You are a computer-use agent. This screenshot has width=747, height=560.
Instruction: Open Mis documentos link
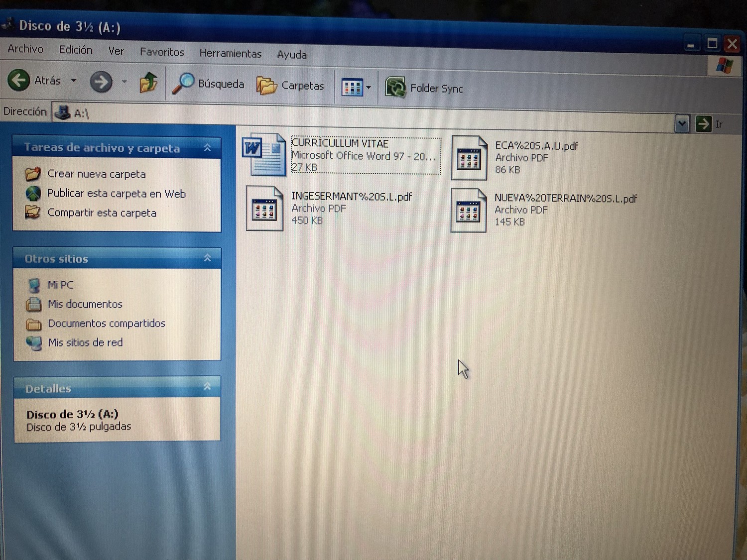tap(85, 304)
